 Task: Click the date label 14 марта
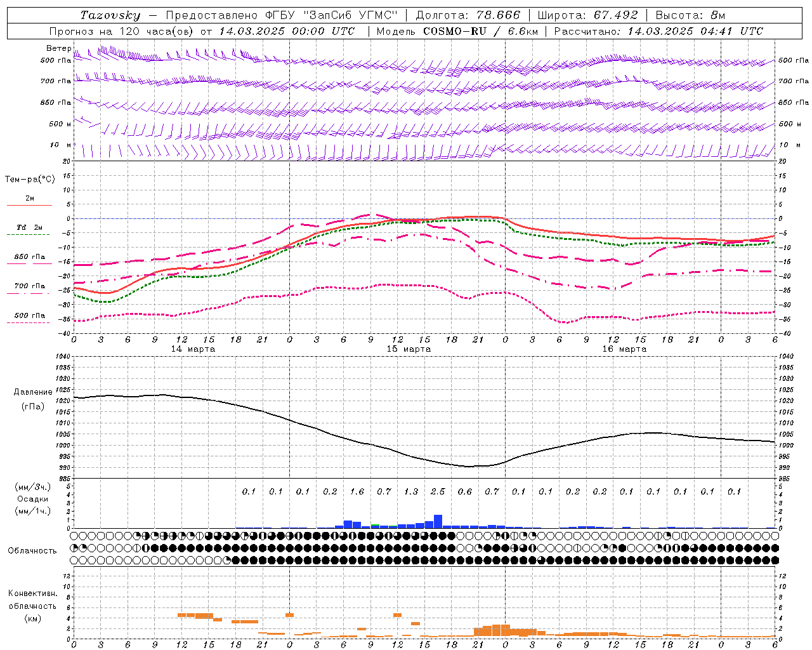193,349
